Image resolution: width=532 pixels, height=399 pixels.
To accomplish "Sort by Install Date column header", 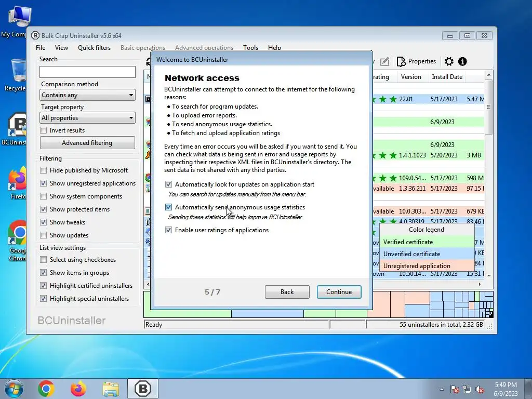I will click(447, 77).
